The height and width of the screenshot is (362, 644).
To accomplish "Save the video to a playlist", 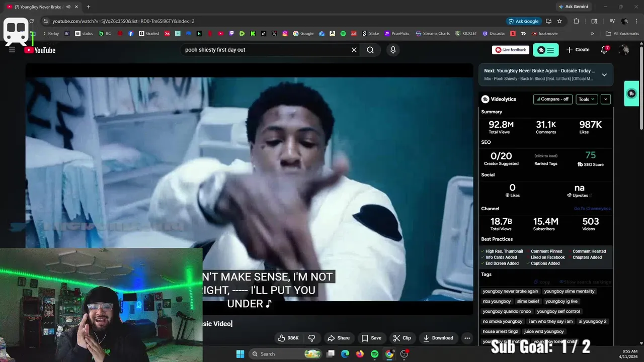I will point(371,338).
